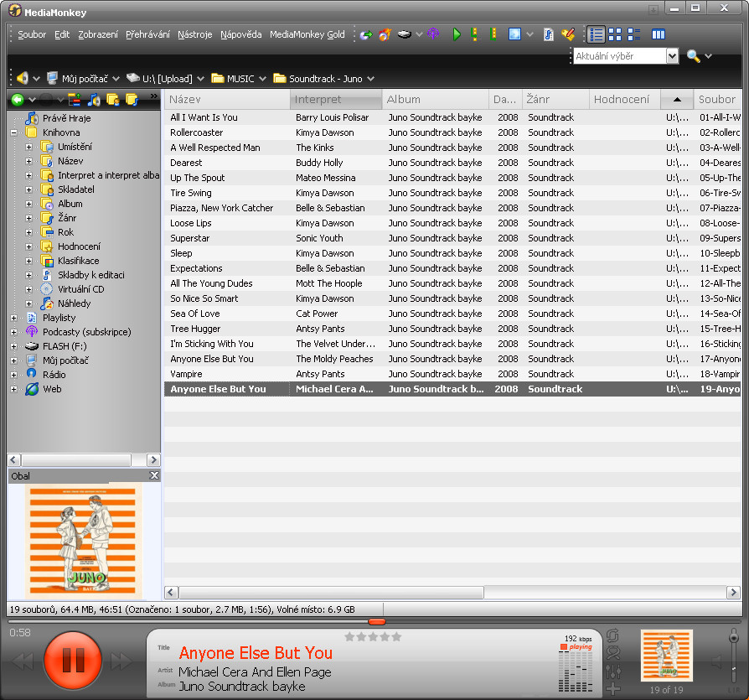Select Právě Hraje in the tree
This screenshot has width=749, height=700.
point(66,118)
